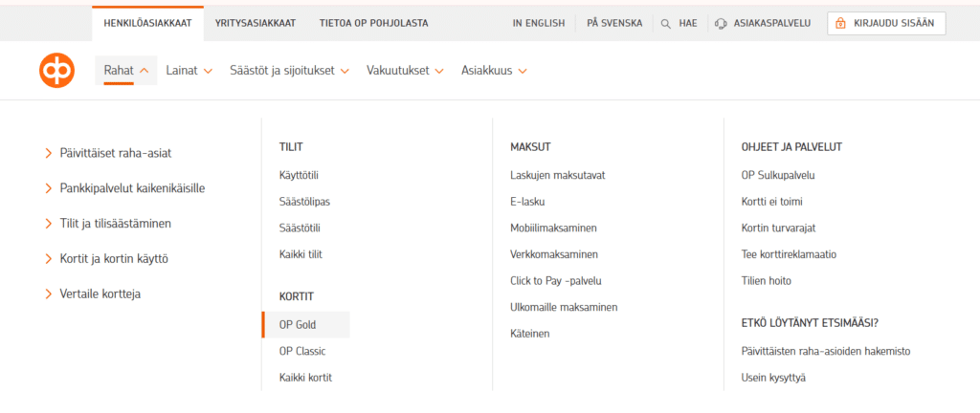
Task: Expand the Asiakkuus menu
Action: point(494,70)
